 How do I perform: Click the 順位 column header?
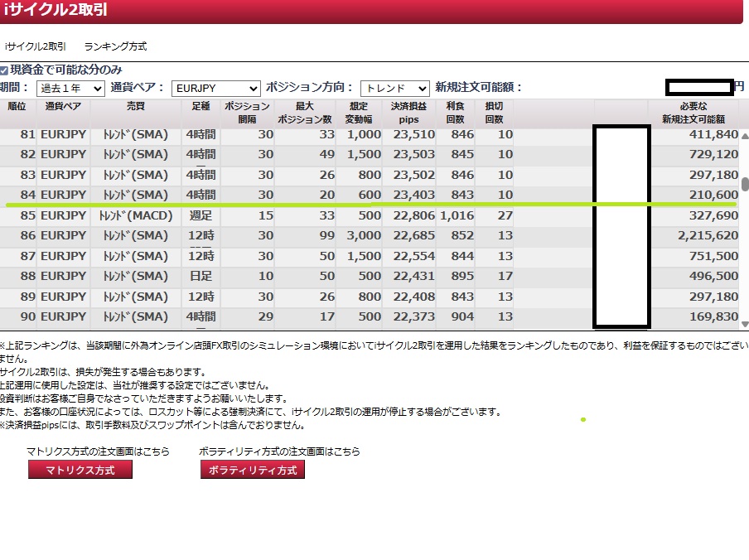pyautogui.click(x=17, y=113)
